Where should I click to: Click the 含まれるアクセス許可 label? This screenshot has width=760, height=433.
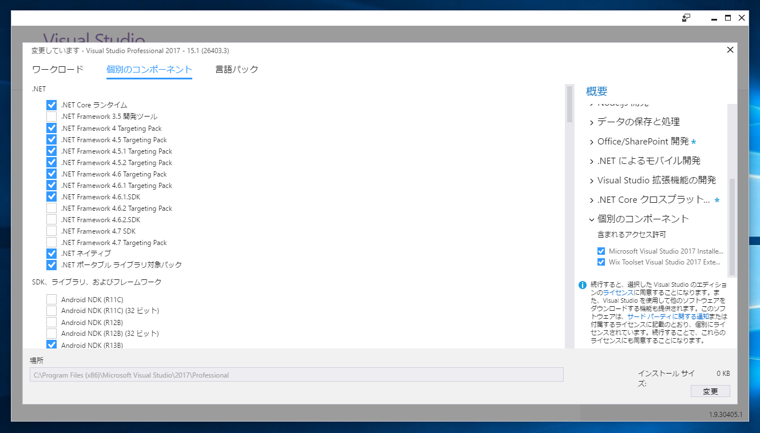pos(632,235)
